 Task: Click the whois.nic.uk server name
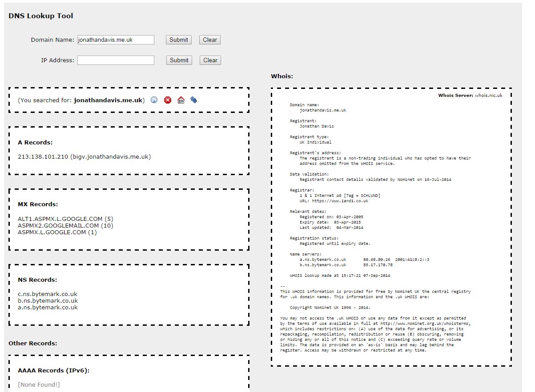click(x=488, y=95)
